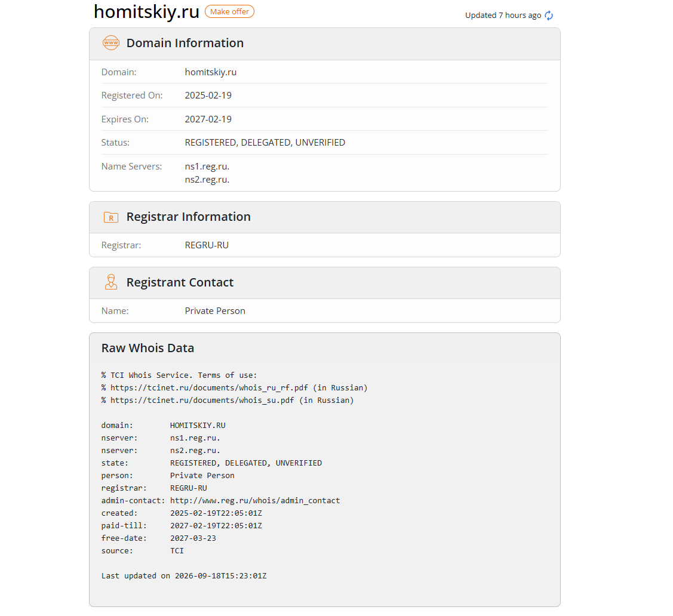Click the ns2.reg.ru. name server entry
Viewport: 673px width, 616px height.
click(207, 179)
